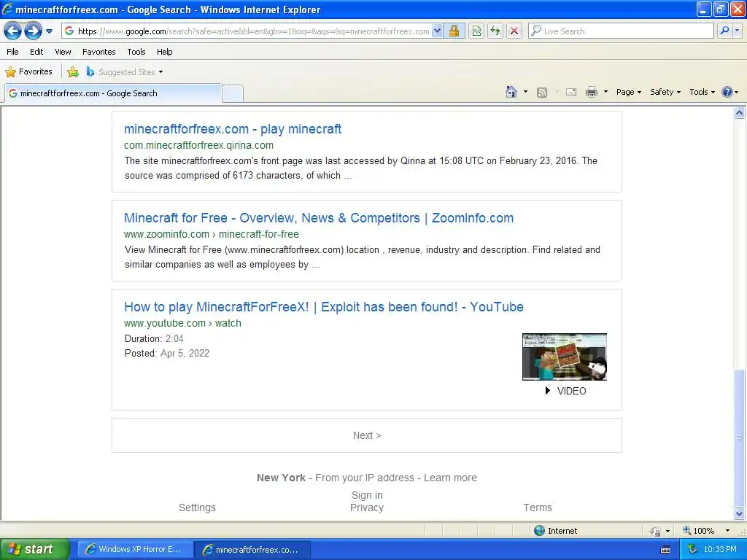747x560 pixels.
Task: Click the Protected Mode status bar icon
Action: (656, 531)
